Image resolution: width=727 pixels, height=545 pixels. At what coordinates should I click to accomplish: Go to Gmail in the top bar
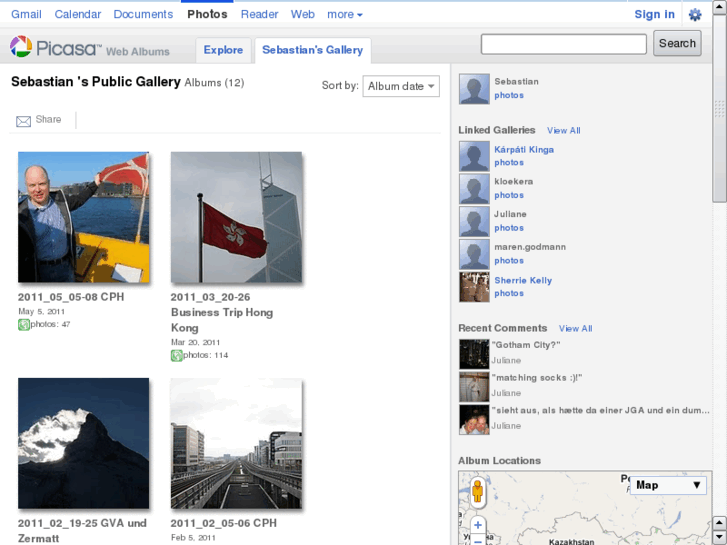(x=26, y=14)
